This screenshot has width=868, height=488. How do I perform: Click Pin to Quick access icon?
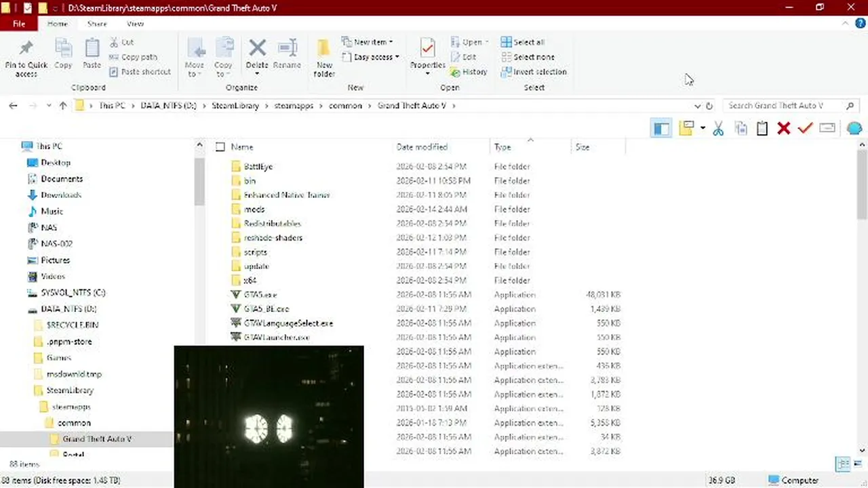26,49
